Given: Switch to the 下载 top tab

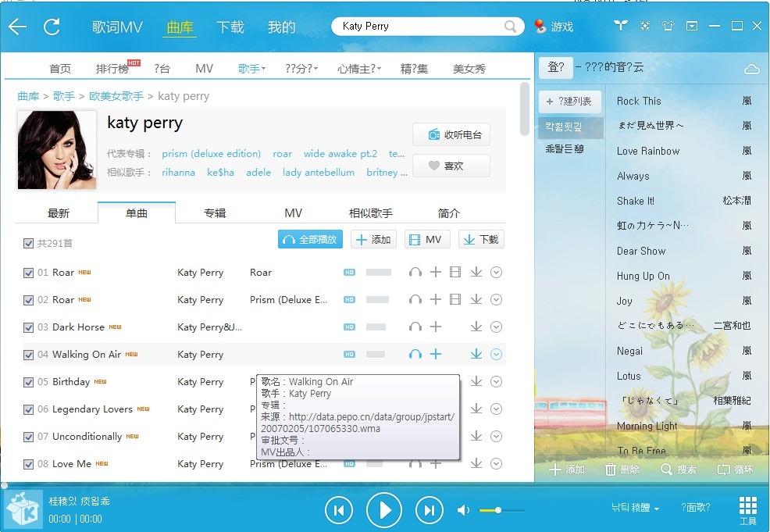Looking at the screenshot, I should click(x=230, y=27).
